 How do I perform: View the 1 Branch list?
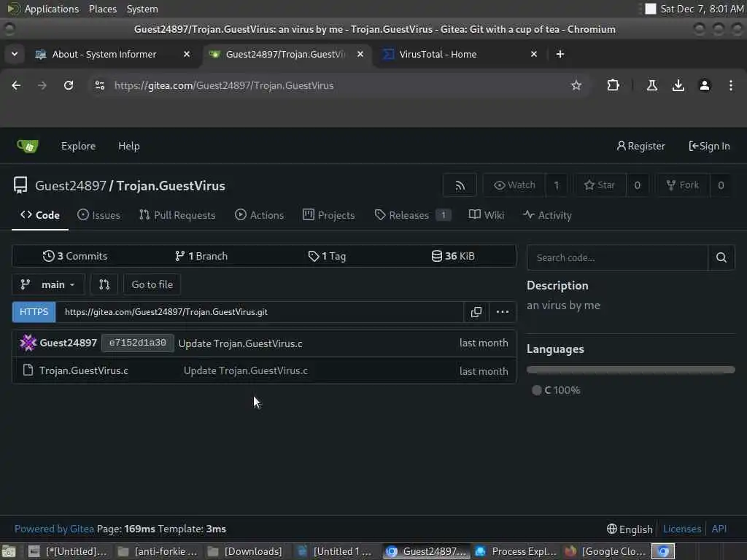click(x=201, y=256)
